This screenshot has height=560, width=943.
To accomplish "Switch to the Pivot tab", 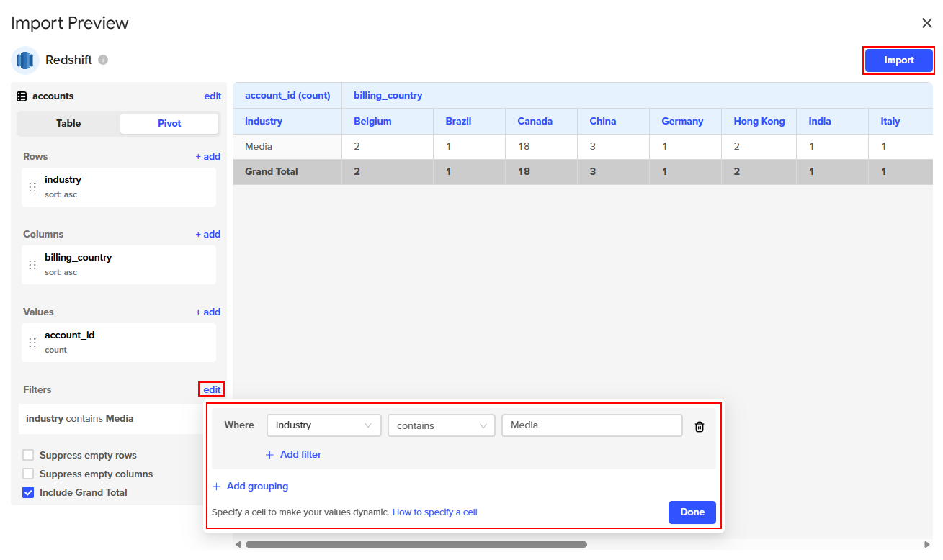I will tap(169, 123).
